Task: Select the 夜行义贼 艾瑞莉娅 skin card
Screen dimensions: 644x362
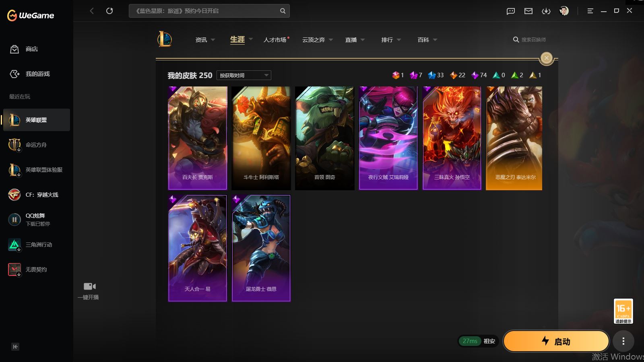Action: pyautogui.click(x=388, y=138)
